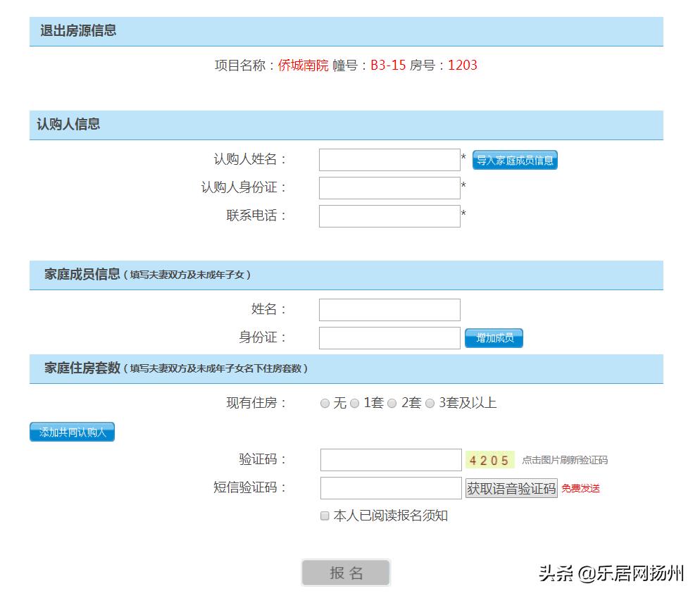
Task: Click 添加共同认购人 button
Action: 73,432
